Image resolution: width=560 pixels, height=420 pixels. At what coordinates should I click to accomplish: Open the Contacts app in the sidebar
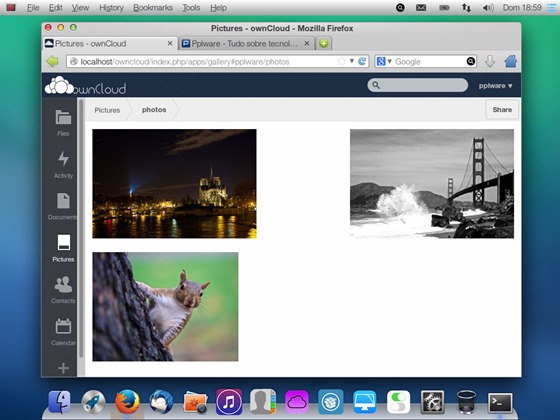tap(63, 290)
